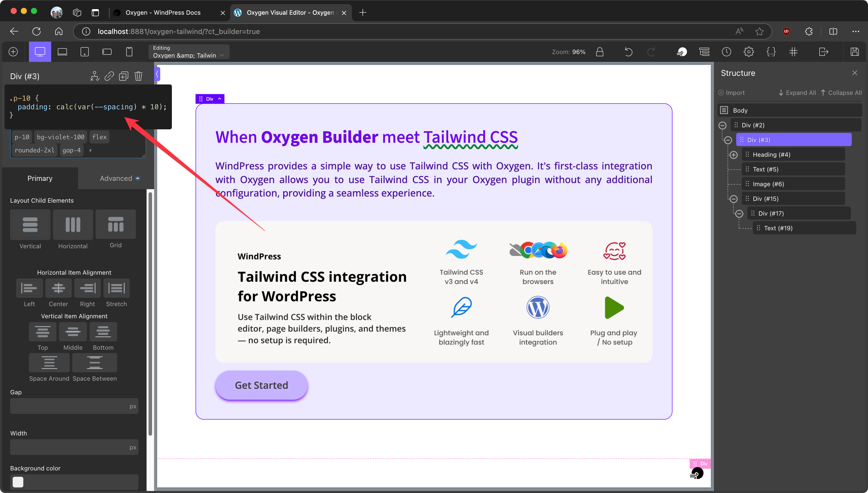This screenshot has width=868, height=493.
Task: Switch to the Advanced tab
Action: click(x=116, y=179)
